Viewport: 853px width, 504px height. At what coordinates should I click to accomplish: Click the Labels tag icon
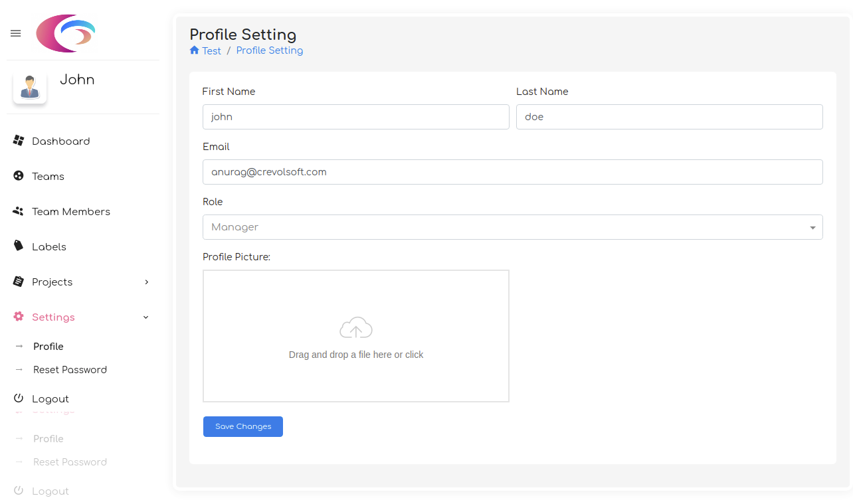[x=19, y=246]
